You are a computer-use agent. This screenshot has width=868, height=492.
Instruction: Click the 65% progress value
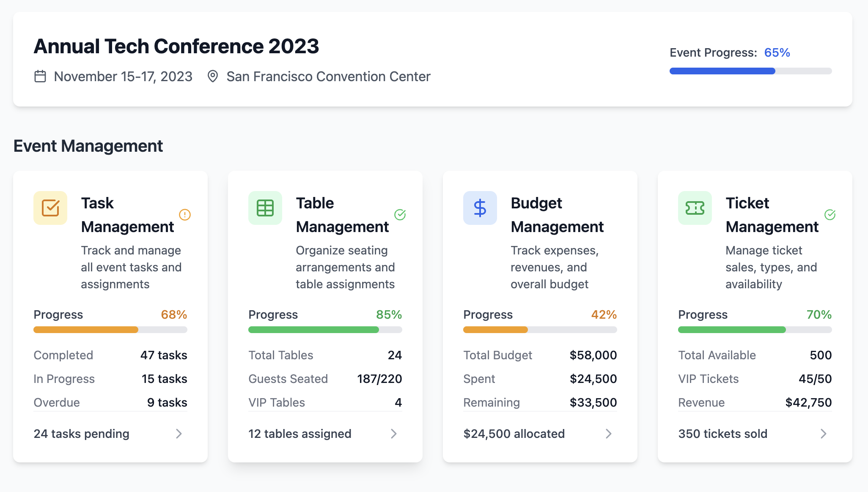(x=777, y=52)
